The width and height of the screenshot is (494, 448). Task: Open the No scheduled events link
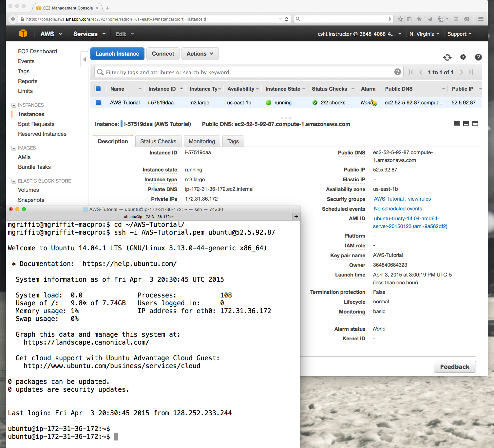[x=398, y=208]
